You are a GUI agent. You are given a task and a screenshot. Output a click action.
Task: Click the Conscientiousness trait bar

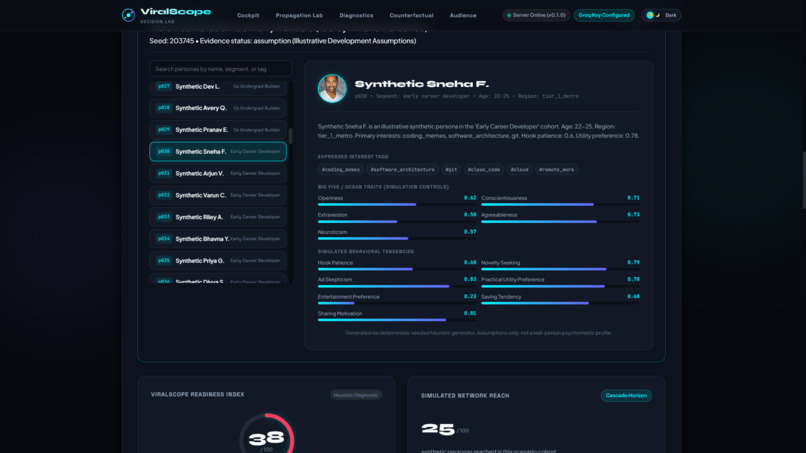tap(560, 204)
